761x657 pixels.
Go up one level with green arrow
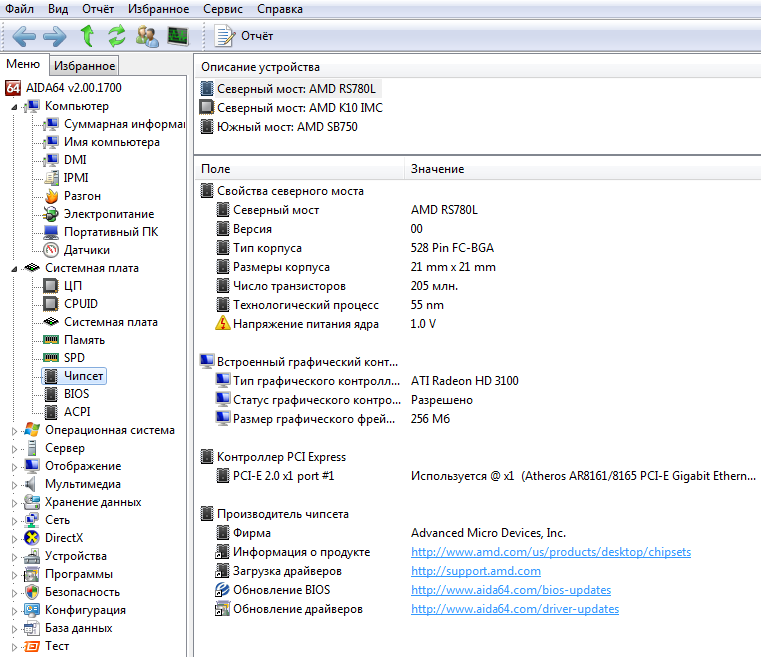87,36
